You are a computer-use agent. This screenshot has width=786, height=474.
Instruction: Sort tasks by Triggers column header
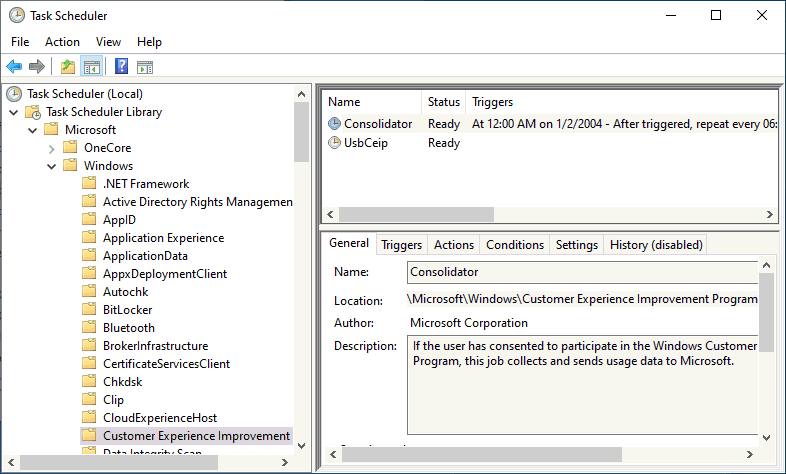coord(622,102)
